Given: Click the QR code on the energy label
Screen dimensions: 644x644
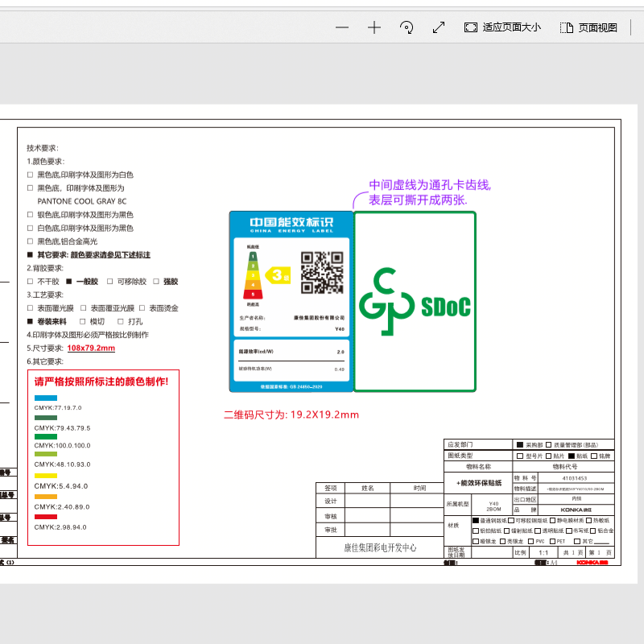Looking at the screenshot, I should tap(322, 273).
